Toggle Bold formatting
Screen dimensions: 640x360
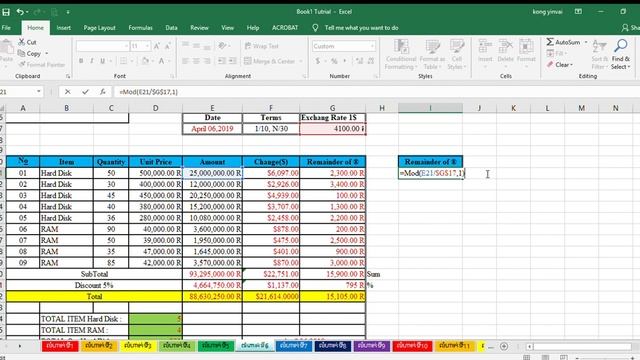(81, 61)
